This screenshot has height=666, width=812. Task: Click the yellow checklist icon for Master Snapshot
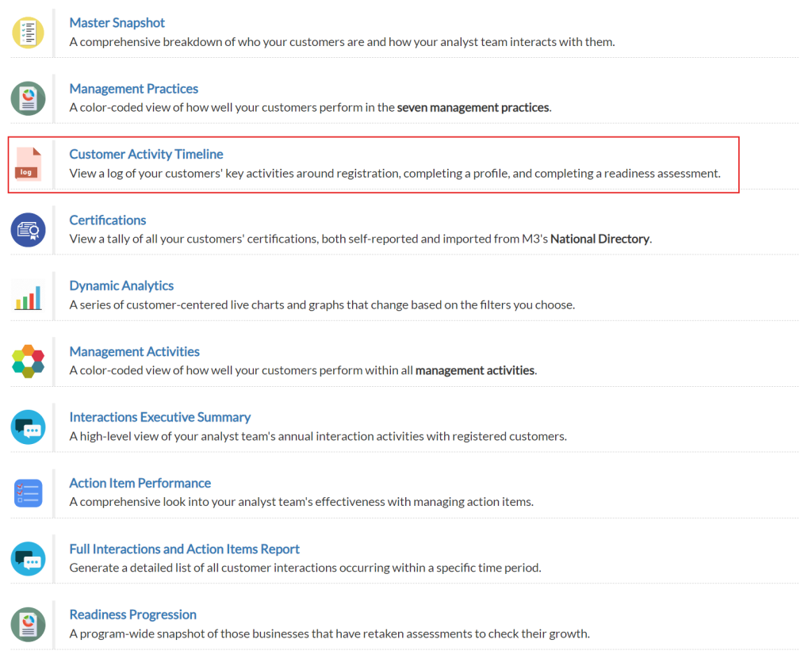[x=29, y=33]
